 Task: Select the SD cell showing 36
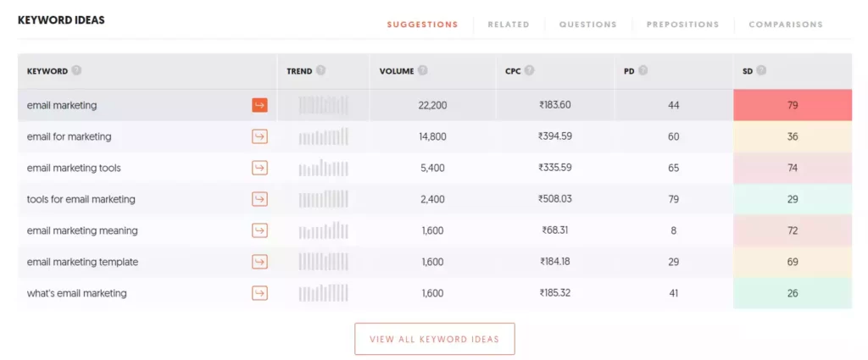click(x=793, y=136)
